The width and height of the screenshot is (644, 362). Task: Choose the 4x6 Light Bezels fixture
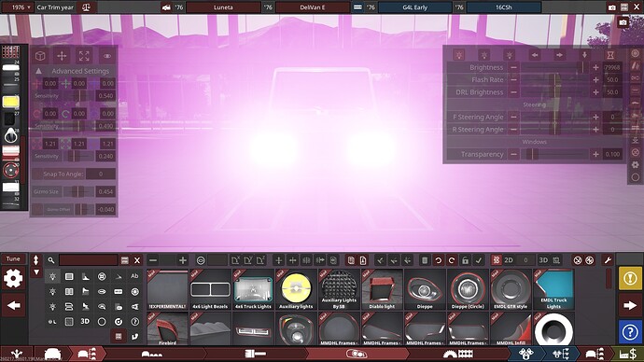210,289
